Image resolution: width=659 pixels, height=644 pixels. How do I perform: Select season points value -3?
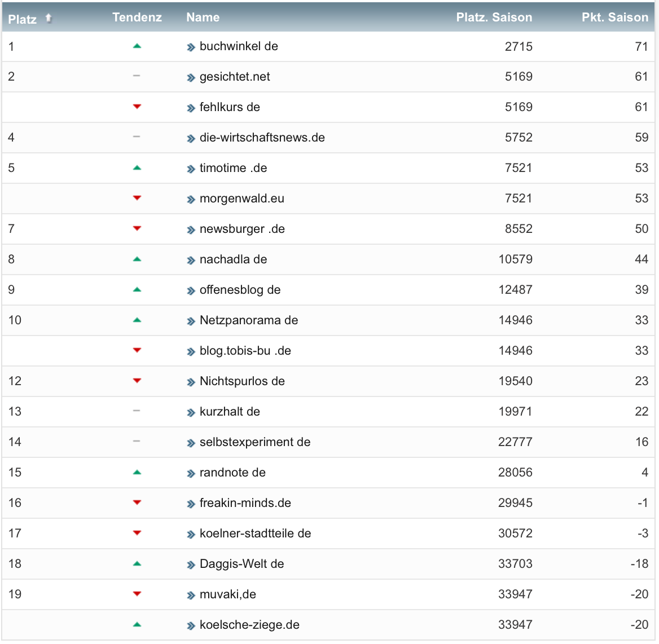[x=643, y=533]
